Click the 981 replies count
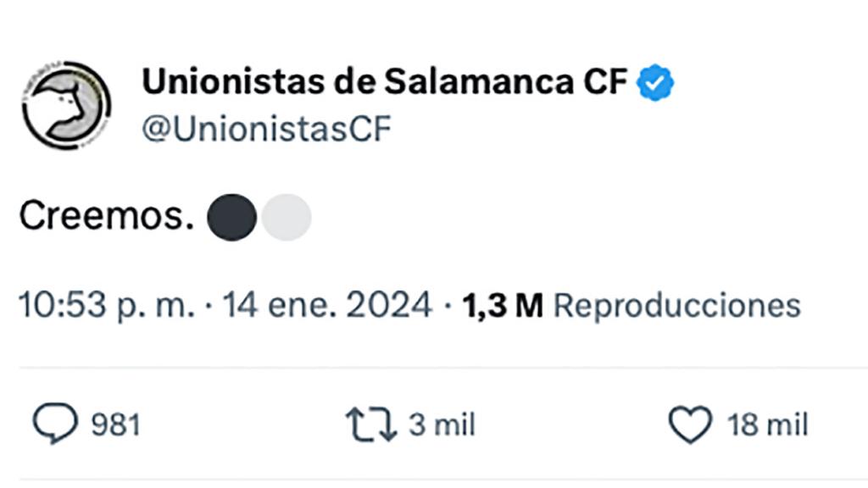The width and height of the screenshot is (868, 488). pos(114,422)
